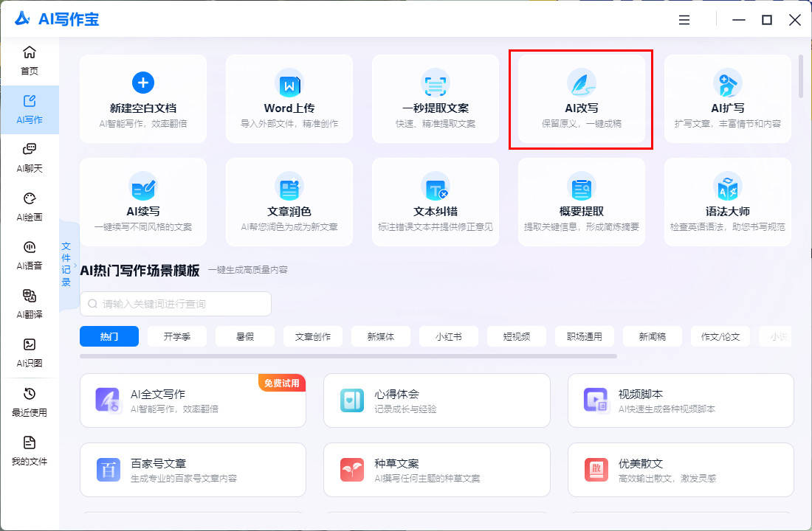Switch to the 小红书 category tab
The image size is (812, 531).
pos(446,336)
